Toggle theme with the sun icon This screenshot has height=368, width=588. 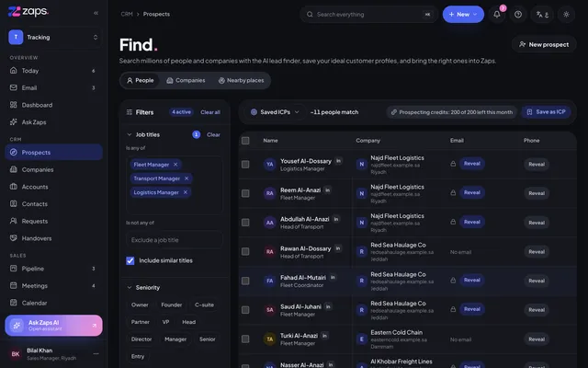click(566, 15)
